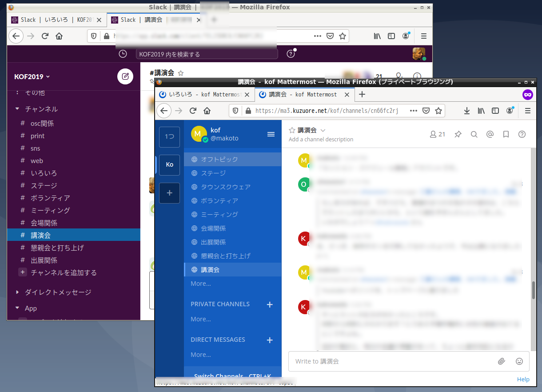Open Slack user avatar menu
Screen dimensions: 542x392
click(418, 54)
